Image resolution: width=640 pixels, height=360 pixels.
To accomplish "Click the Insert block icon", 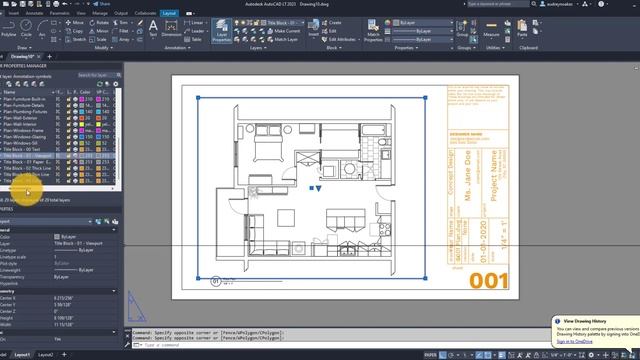I will click(x=313, y=28).
